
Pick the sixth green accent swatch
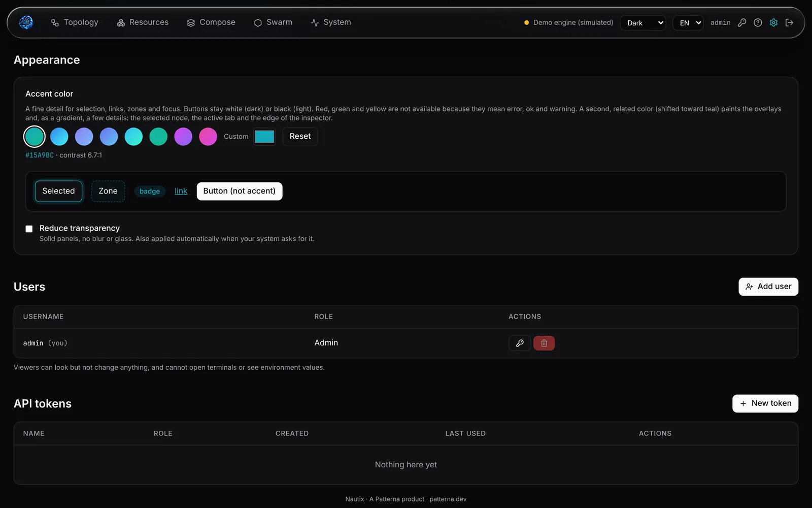click(158, 136)
